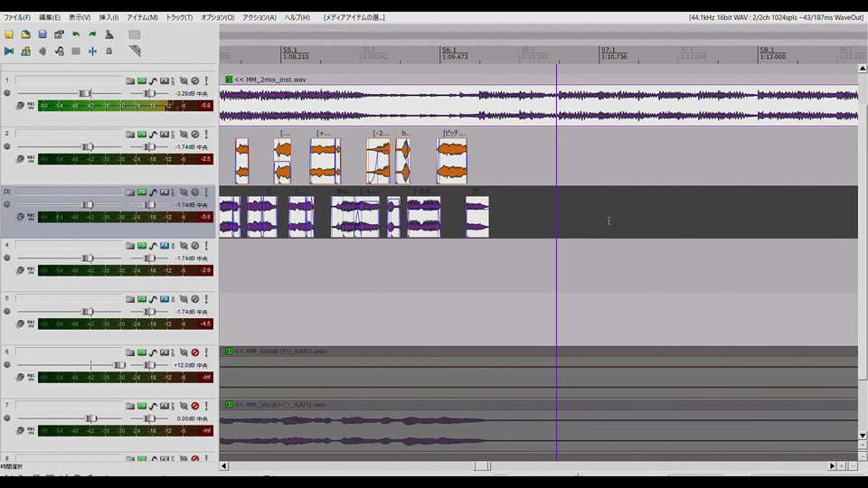Click the Open Project folder icon
868x488 pixels.
[x=25, y=34]
